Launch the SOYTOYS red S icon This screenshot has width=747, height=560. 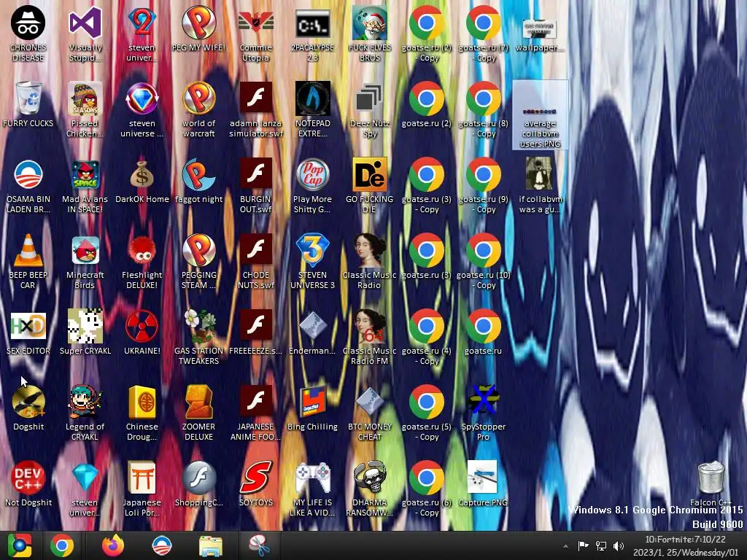(x=256, y=484)
